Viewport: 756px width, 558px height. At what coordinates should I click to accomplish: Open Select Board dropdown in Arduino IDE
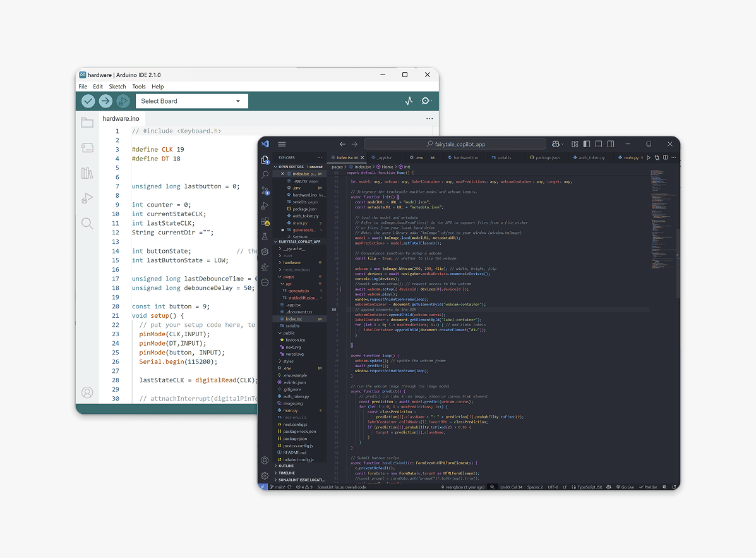coord(192,101)
